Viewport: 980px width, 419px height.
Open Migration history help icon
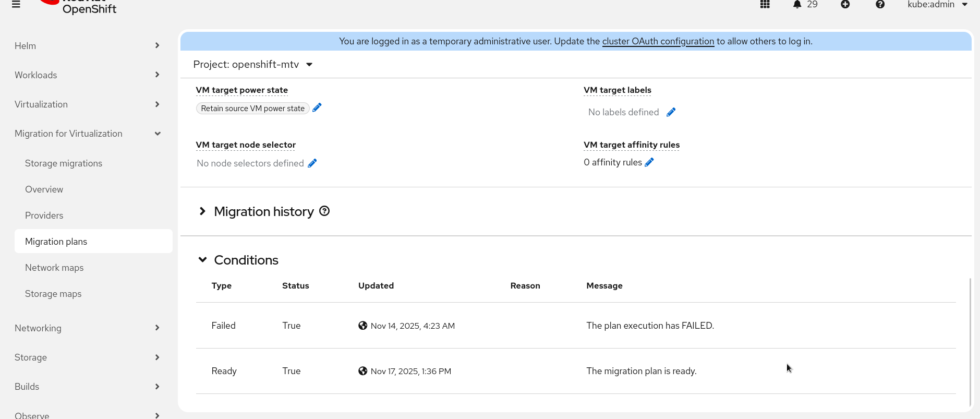tap(324, 211)
